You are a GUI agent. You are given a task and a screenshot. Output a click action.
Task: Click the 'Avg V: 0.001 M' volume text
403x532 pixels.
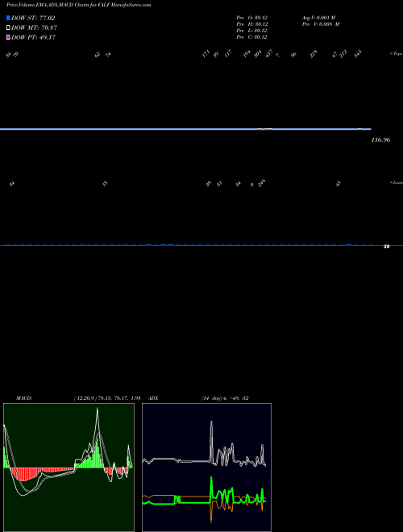coord(319,18)
